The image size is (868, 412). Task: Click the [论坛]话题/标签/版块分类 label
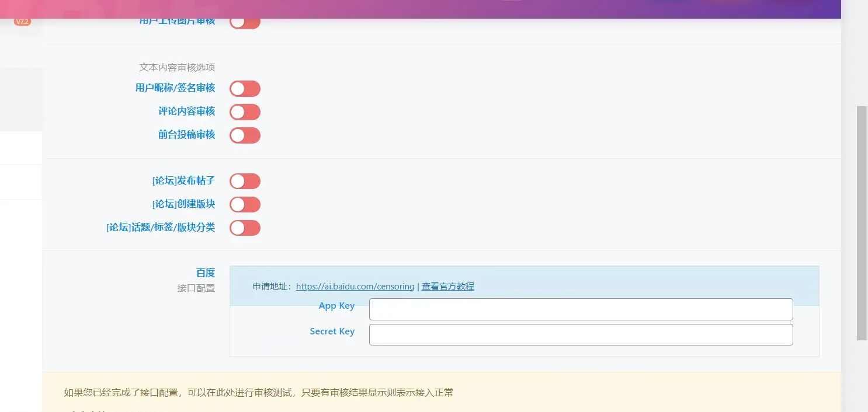click(x=161, y=228)
